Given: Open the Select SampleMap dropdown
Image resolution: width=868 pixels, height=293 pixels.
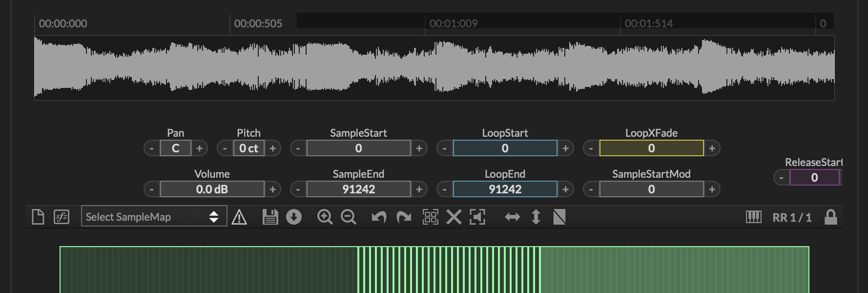Looking at the screenshot, I should click(x=154, y=217).
